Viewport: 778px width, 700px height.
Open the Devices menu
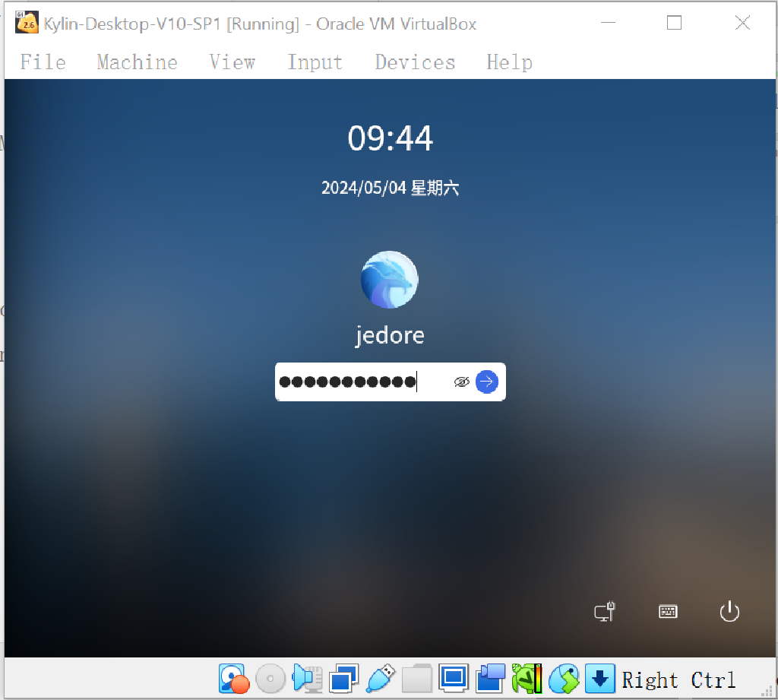[x=414, y=62]
